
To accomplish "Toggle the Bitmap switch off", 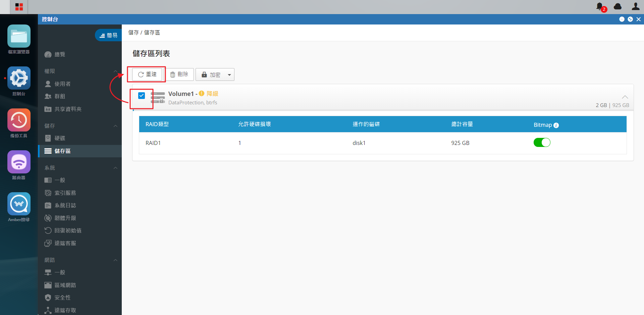I will (542, 143).
